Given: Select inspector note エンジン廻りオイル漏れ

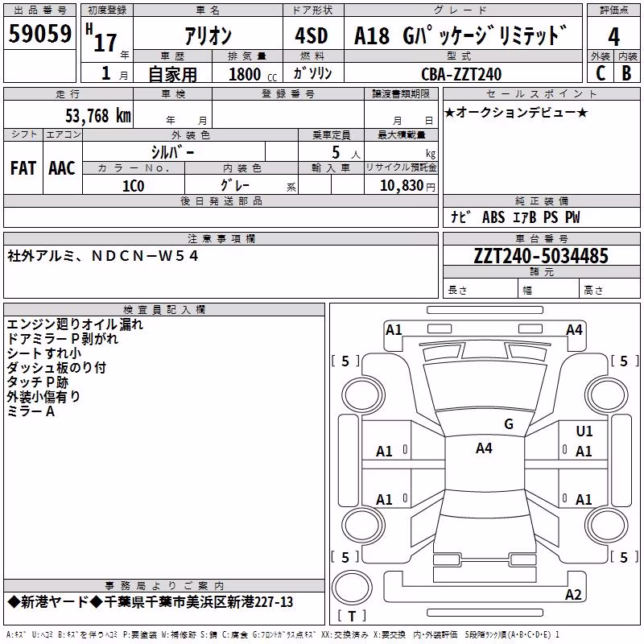Looking at the screenshot, I should point(75,324).
